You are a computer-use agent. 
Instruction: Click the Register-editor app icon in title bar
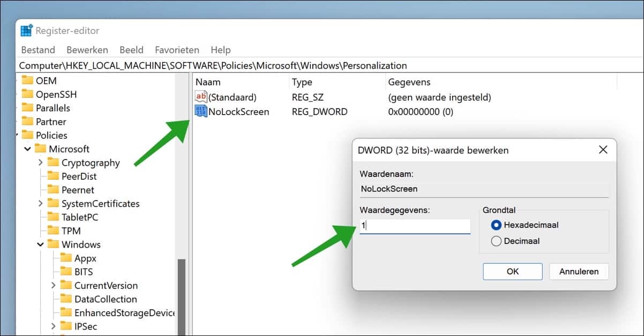coord(26,30)
